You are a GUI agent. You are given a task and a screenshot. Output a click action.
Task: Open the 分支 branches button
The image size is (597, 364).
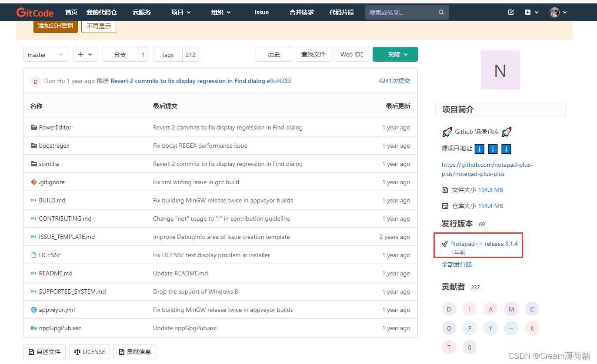[120, 55]
